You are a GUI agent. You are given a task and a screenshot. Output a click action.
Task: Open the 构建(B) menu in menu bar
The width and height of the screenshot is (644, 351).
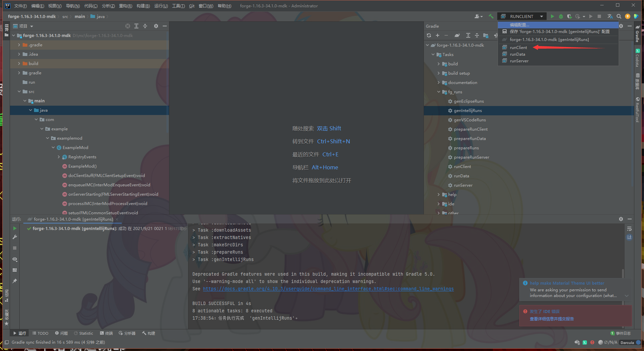(x=143, y=6)
